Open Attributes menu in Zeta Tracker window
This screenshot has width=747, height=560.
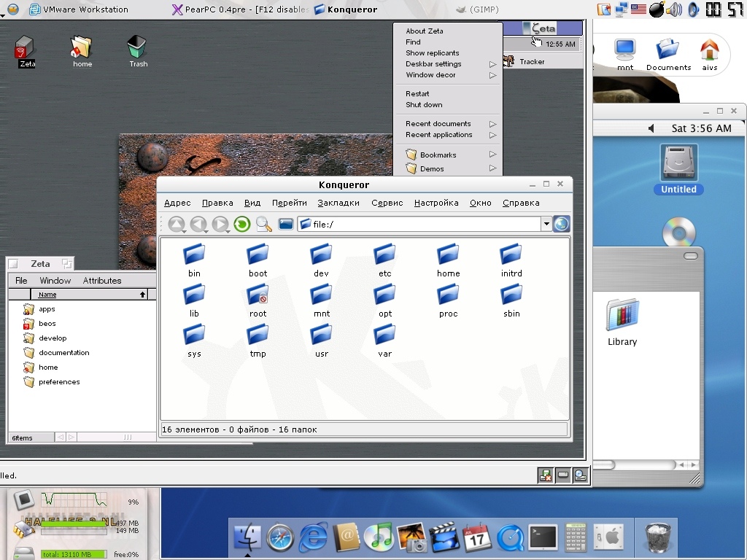coord(102,281)
